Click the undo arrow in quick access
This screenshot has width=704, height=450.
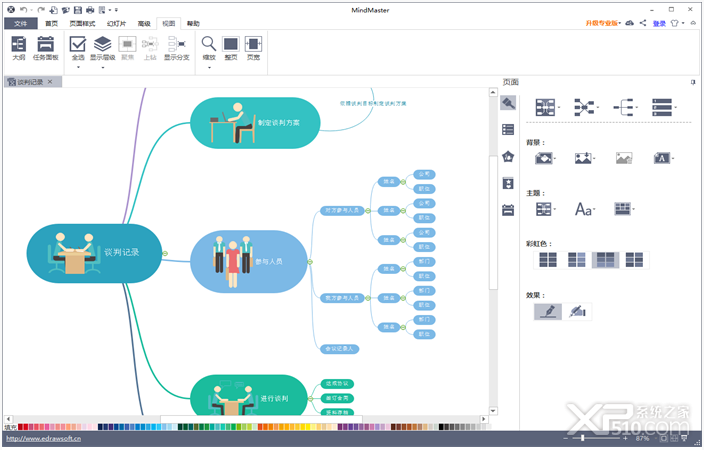tap(23, 9)
